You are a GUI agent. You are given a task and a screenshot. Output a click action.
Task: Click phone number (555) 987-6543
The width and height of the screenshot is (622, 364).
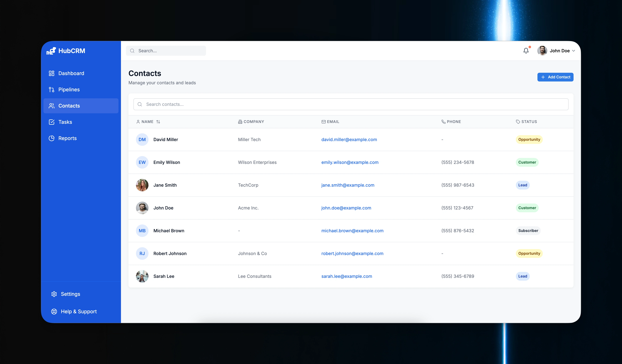click(x=458, y=185)
